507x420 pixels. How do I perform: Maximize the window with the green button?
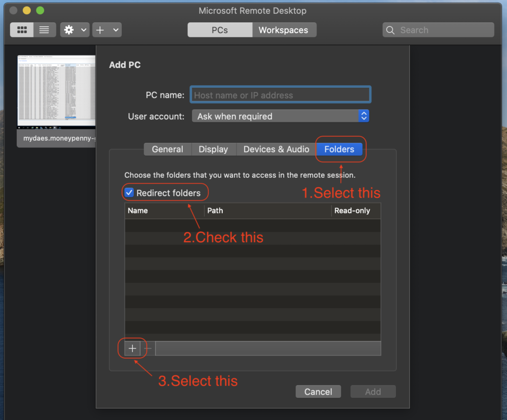40,10
